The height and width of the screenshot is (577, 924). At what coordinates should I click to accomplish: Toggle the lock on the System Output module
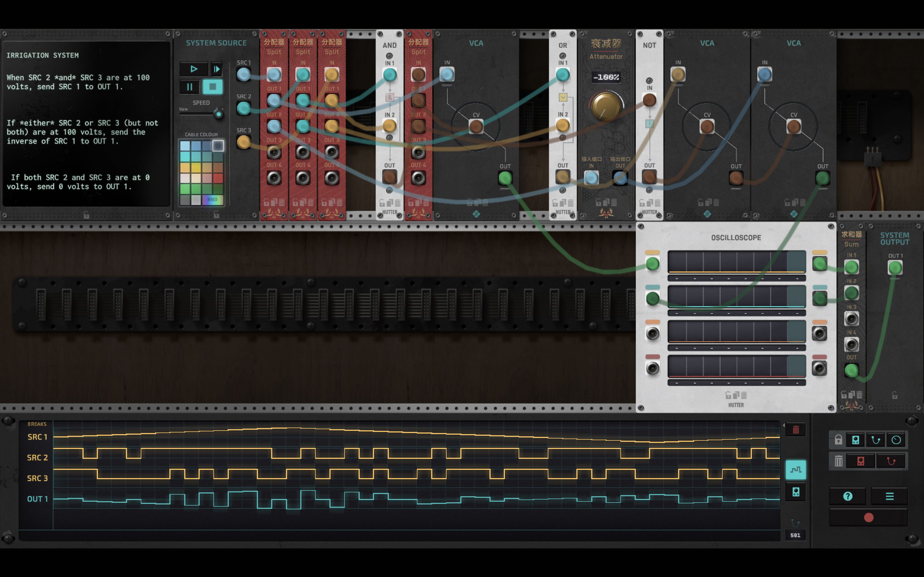[895, 395]
